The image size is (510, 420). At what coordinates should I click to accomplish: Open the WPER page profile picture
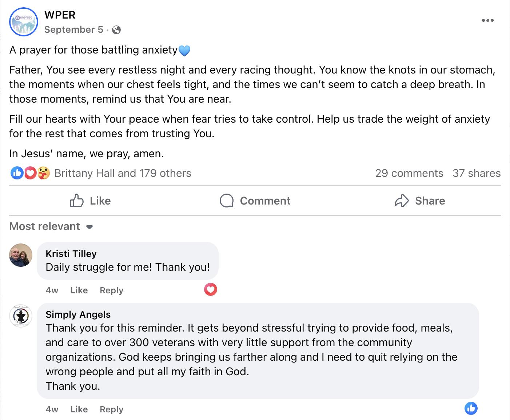(x=23, y=22)
